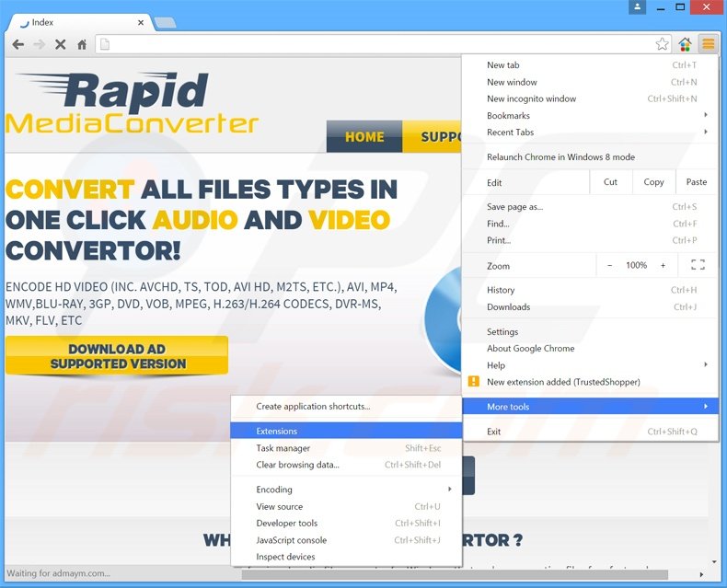Click the colorful house extension icon
This screenshot has width=727, height=588.
(685, 44)
